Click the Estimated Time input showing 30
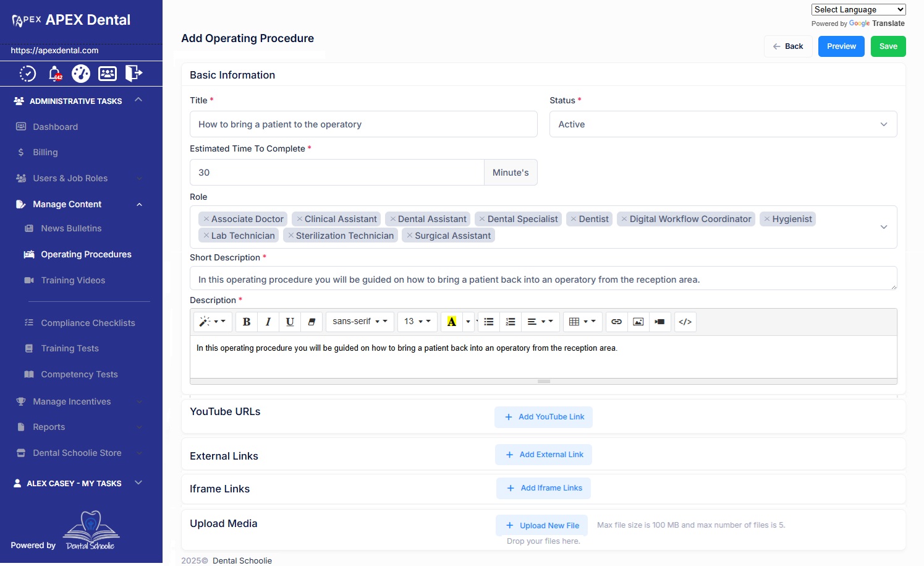Viewport: 924px width, 566px height. click(x=337, y=173)
